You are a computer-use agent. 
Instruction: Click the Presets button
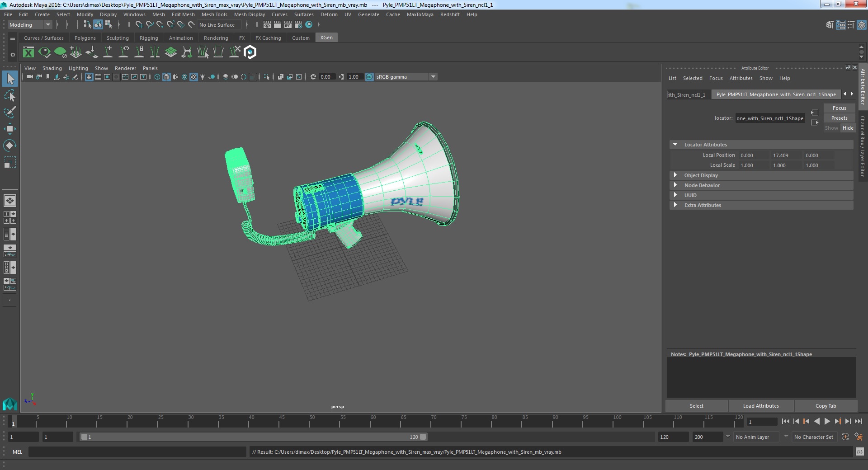tap(839, 118)
